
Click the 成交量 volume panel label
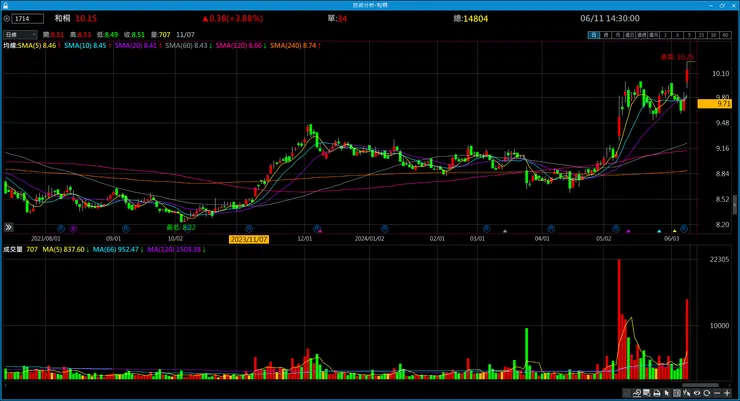[x=13, y=250]
